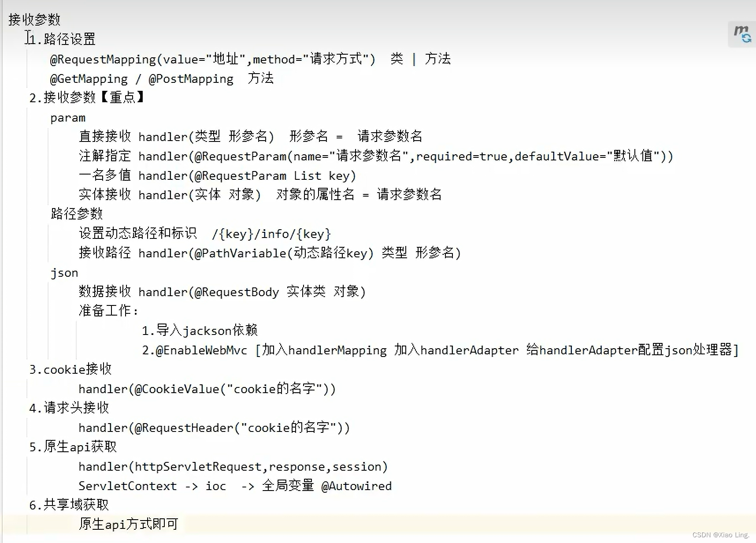Image resolution: width=756 pixels, height=543 pixels.
Task: Click the line "设置动态路径和标识 /{key}/info/{key}"
Action: tap(205, 234)
